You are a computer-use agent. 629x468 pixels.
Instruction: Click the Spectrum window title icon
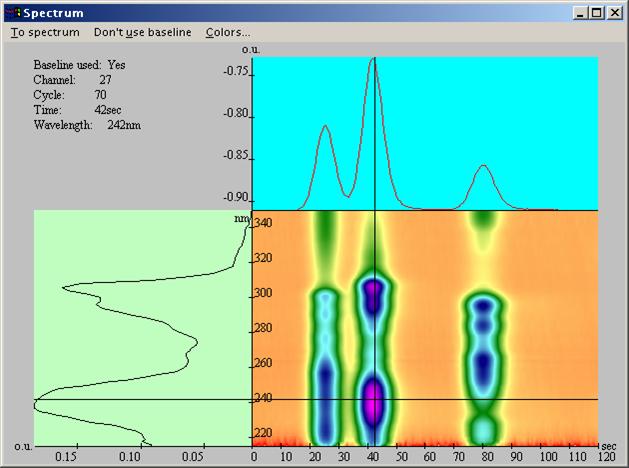tap(14, 13)
